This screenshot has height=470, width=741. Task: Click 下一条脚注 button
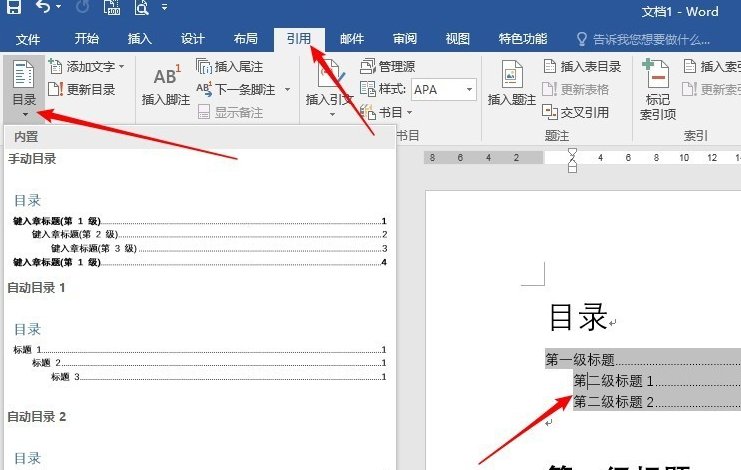236,89
